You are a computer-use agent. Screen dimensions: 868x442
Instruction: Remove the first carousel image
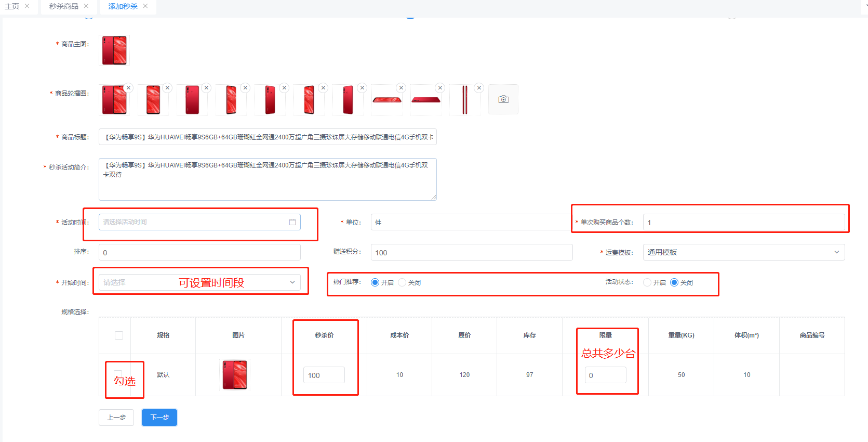pos(128,88)
